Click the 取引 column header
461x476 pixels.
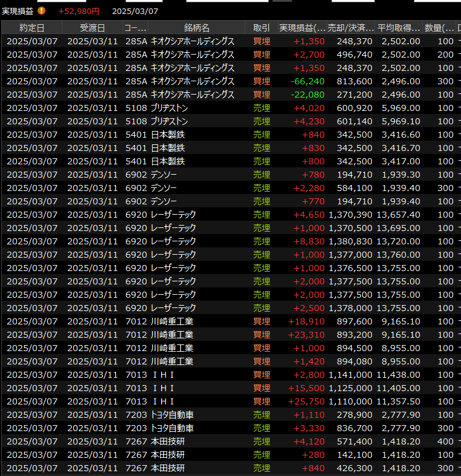pyautogui.click(x=262, y=28)
